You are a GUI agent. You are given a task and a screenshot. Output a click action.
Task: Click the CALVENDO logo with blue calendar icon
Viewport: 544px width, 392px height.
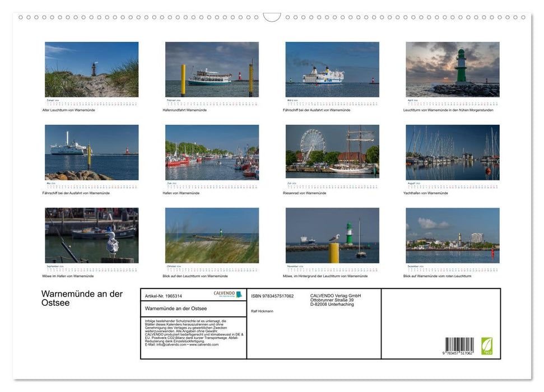(x=227, y=294)
